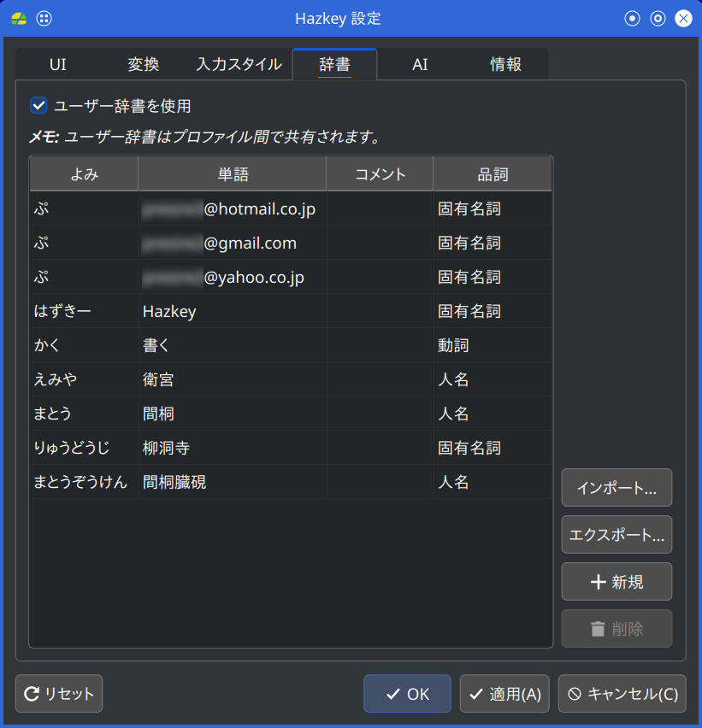The width and height of the screenshot is (702, 728).
Task: Click the comment cell of the 書く row
Action: coord(380,345)
